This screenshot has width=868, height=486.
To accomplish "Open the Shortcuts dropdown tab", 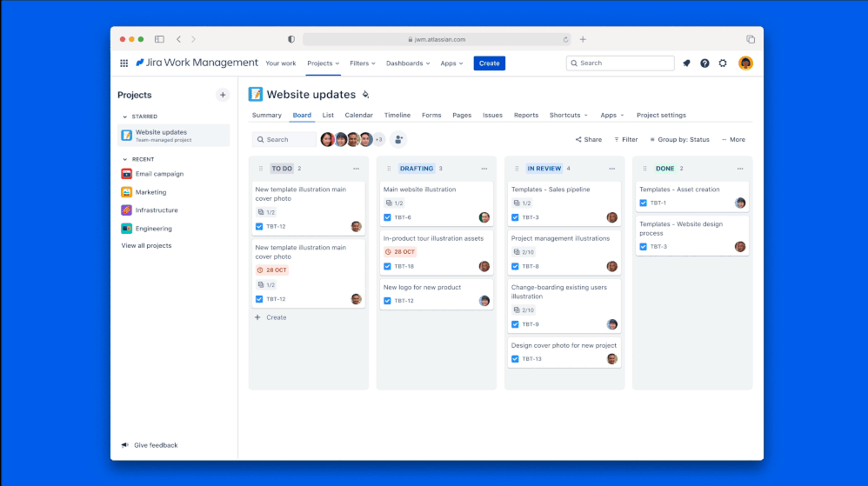I will point(569,115).
